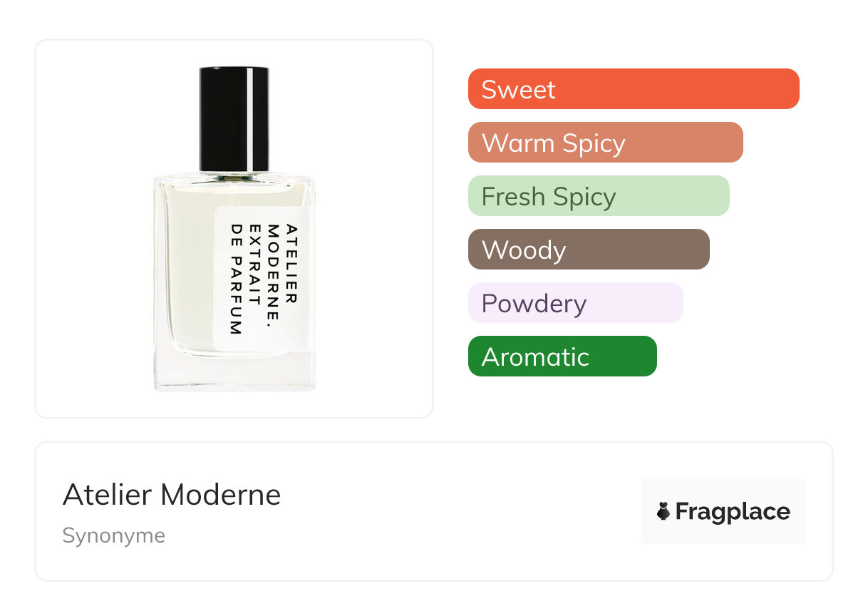Click the Woody text label
This screenshot has height=616, width=868.
pyautogui.click(x=524, y=250)
